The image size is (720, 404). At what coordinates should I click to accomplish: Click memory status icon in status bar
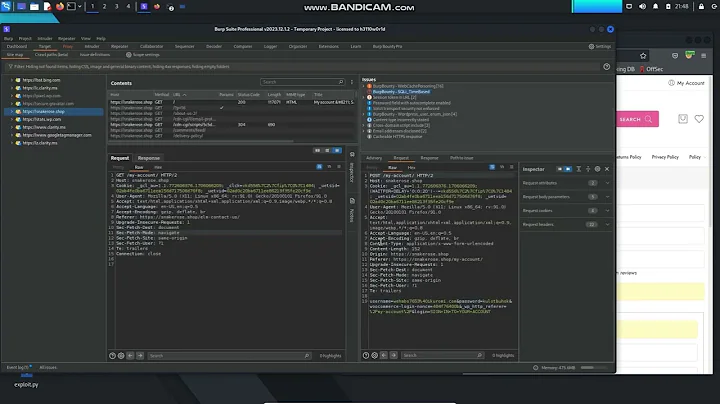tap(535, 368)
